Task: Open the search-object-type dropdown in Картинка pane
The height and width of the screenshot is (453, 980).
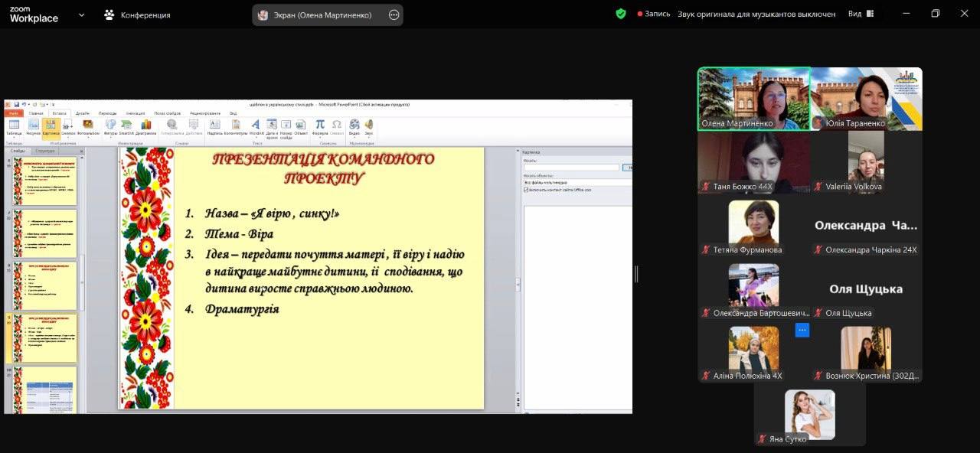Action: pos(578,183)
